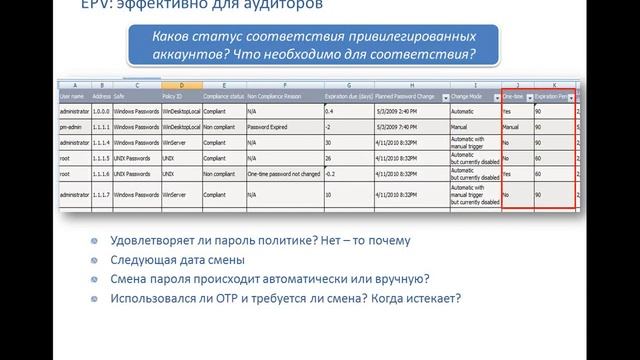Click the 'User name' header cell
Viewport: 640px width, 360px height.
coord(75,97)
